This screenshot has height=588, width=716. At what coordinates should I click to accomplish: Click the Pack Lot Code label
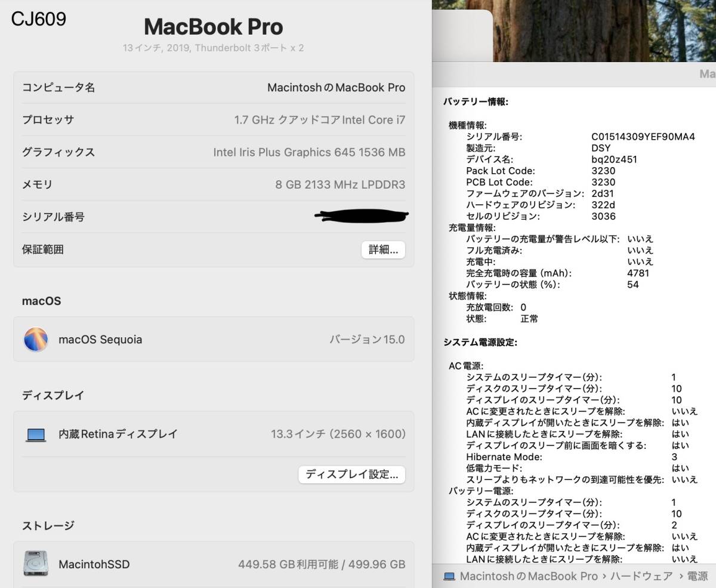[500, 171]
